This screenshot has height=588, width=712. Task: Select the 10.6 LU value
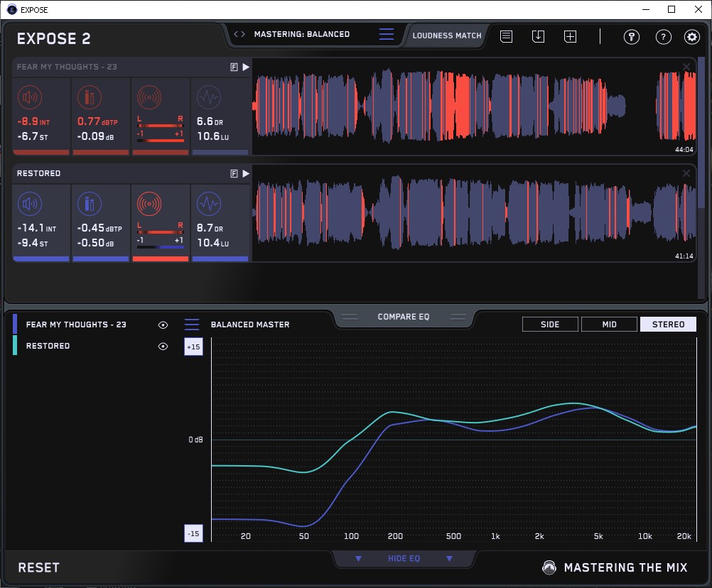click(213, 136)
